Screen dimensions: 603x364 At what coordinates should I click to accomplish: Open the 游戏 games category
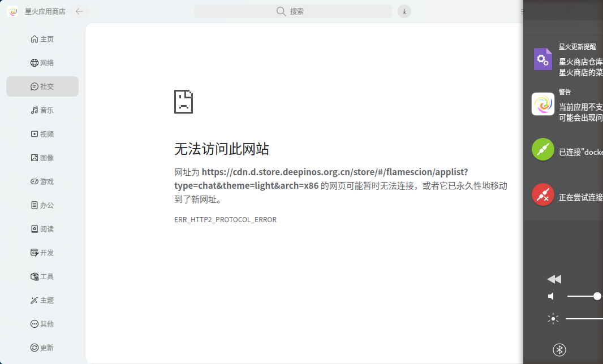42,181
